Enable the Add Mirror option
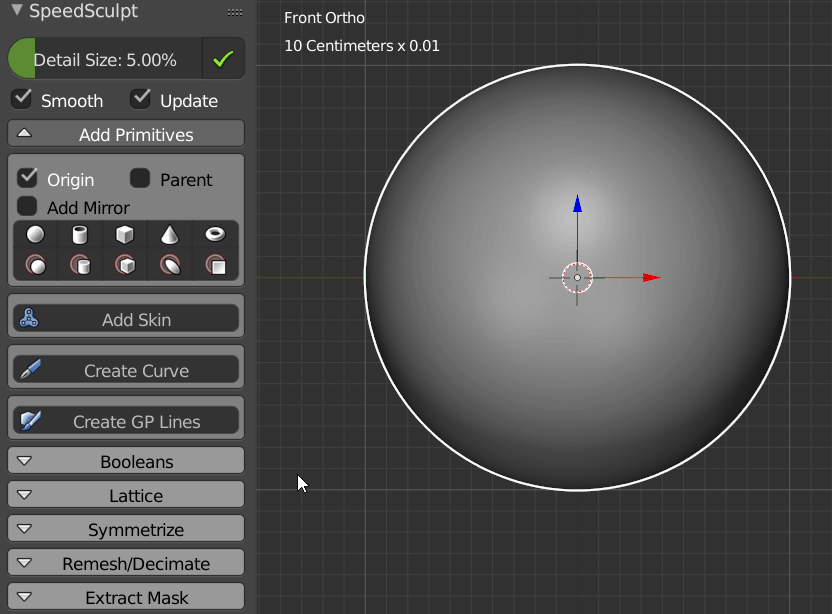This screenshot has height=614, width=832. 30,208
